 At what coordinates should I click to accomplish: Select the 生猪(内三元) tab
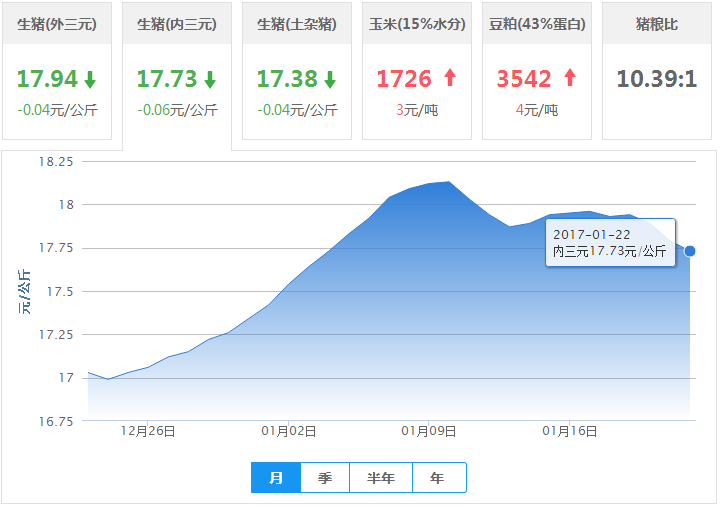tap(176, 24)
